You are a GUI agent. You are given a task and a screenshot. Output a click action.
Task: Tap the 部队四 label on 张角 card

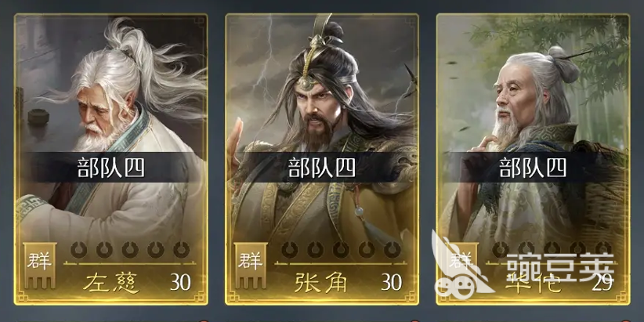[x=322, y=168]
